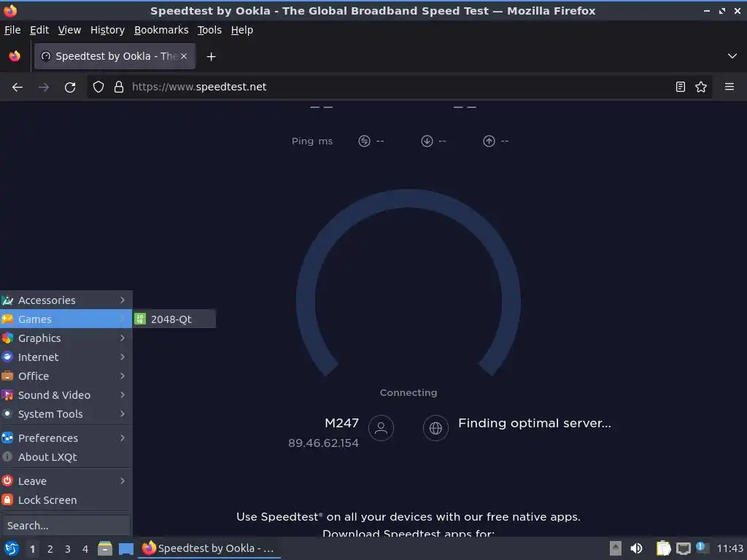Expand the Internet submenu

[x=66, y=357]
